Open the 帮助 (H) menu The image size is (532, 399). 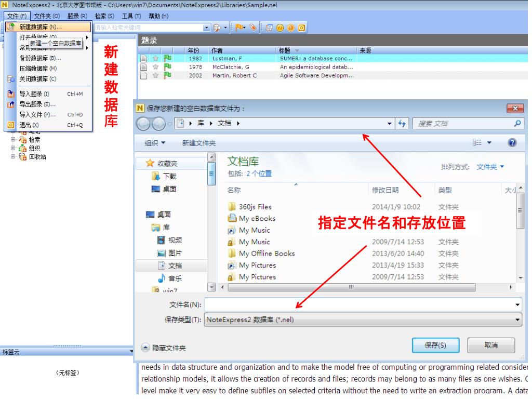tap(158, 16)
